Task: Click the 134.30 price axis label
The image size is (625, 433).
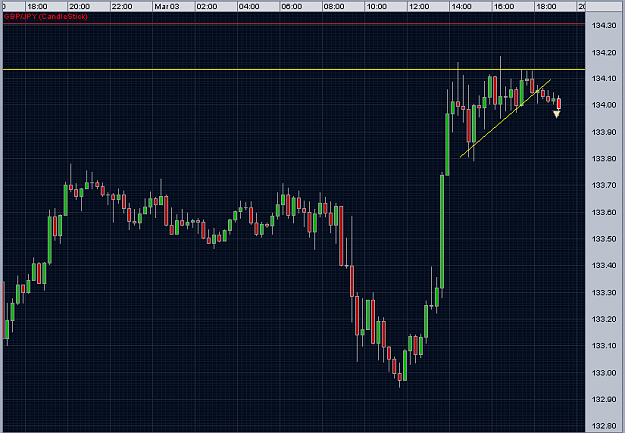Action: tap(604, 26)
